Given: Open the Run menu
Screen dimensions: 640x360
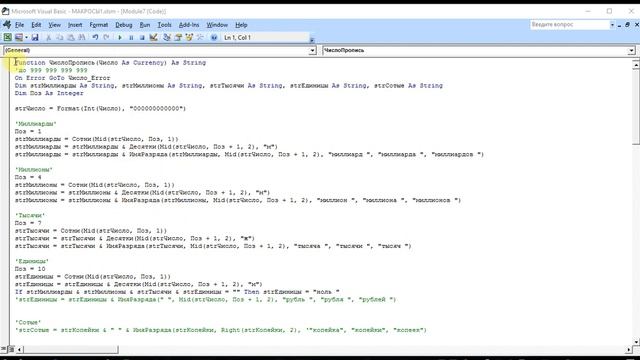Looking at the screenshot, I should 144,25.
